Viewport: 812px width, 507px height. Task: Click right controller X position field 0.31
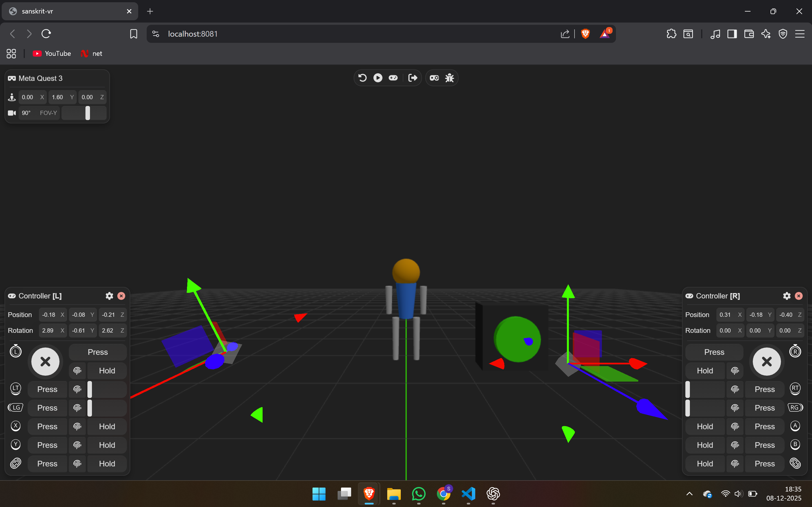pyautogui.click(x=725, y=315)
